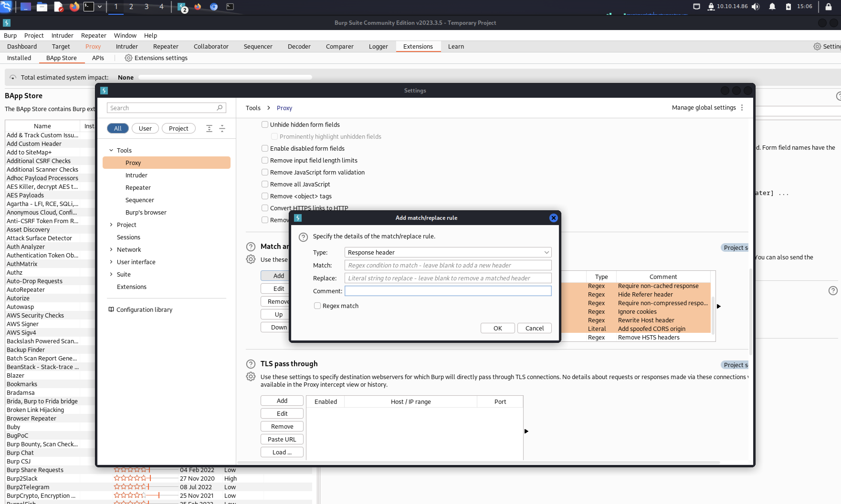Screen dimensions: 841x504
Task: Open Firefox from the top taskbar
Action: click(74, 6)
